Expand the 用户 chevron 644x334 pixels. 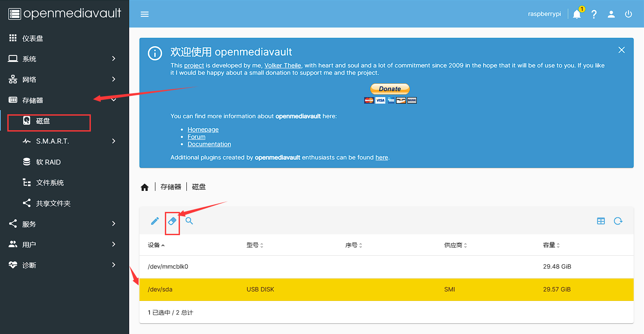(x=114, y=244)
